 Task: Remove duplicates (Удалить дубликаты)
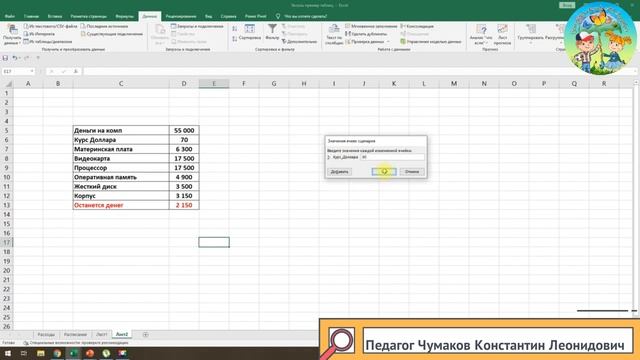[367, 34]
